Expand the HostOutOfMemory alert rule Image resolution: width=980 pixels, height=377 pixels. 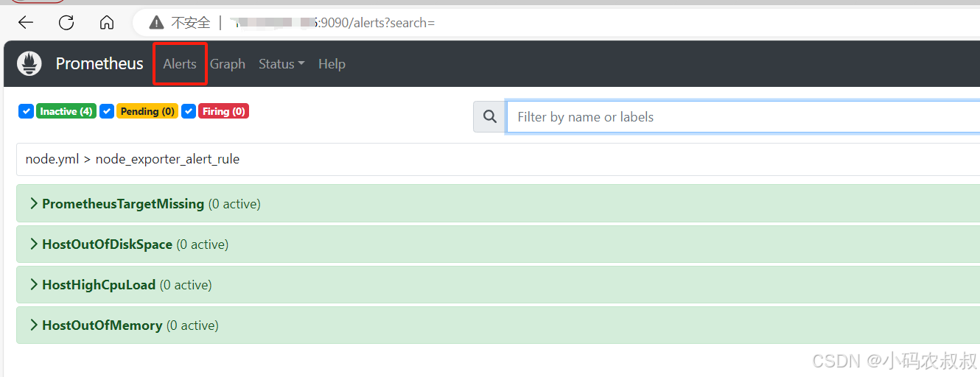(x=498, y=325)
